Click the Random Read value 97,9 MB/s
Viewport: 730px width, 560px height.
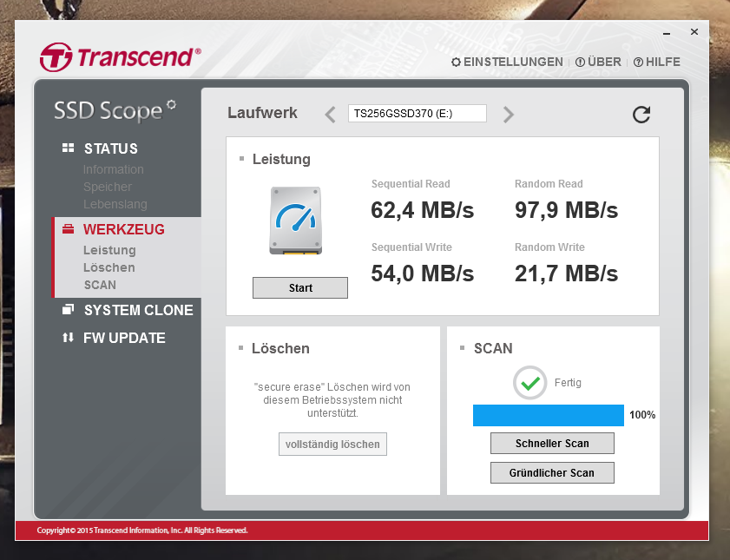click(x=566, y=210)
